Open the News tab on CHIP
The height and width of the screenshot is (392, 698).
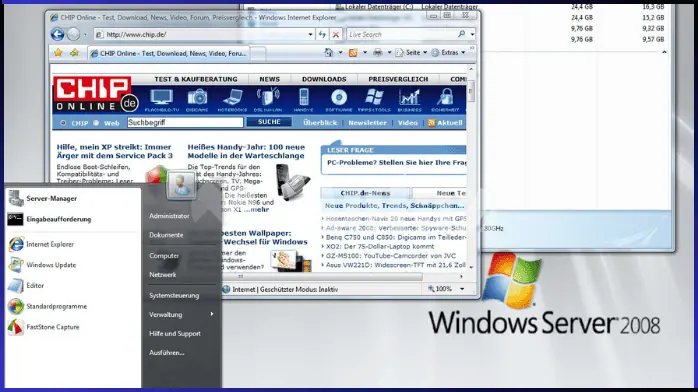(270, 79)
